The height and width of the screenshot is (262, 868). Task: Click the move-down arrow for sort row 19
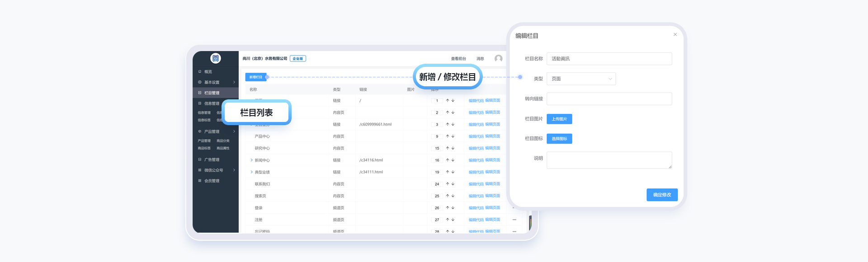point(453,172)
